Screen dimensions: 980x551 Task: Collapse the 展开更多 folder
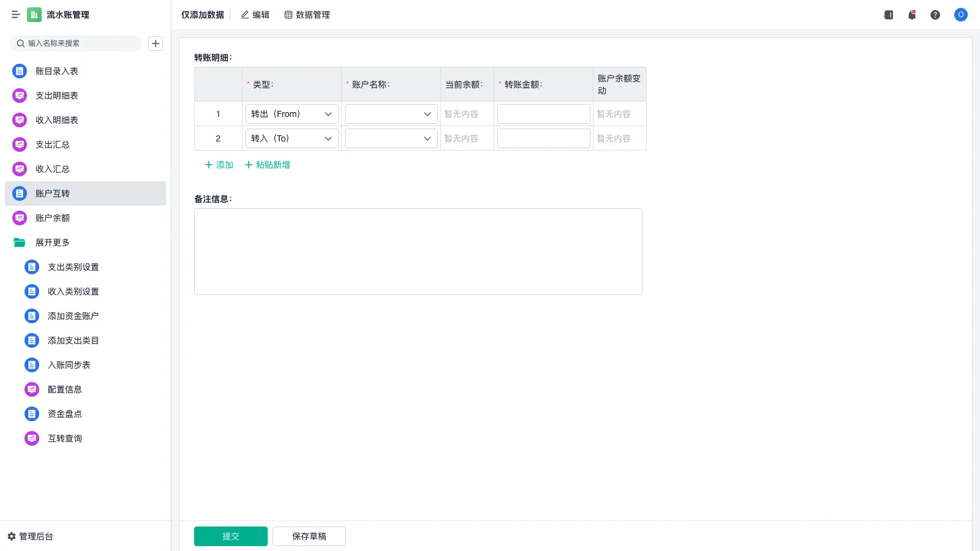point(85,242)
